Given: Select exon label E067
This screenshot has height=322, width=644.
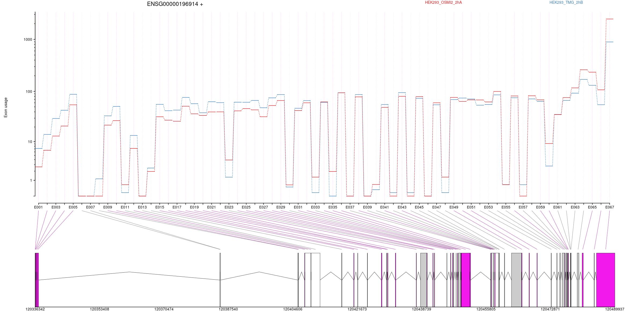Looking at the screenshot, I should pyautogui.click(x=610, y=207).
